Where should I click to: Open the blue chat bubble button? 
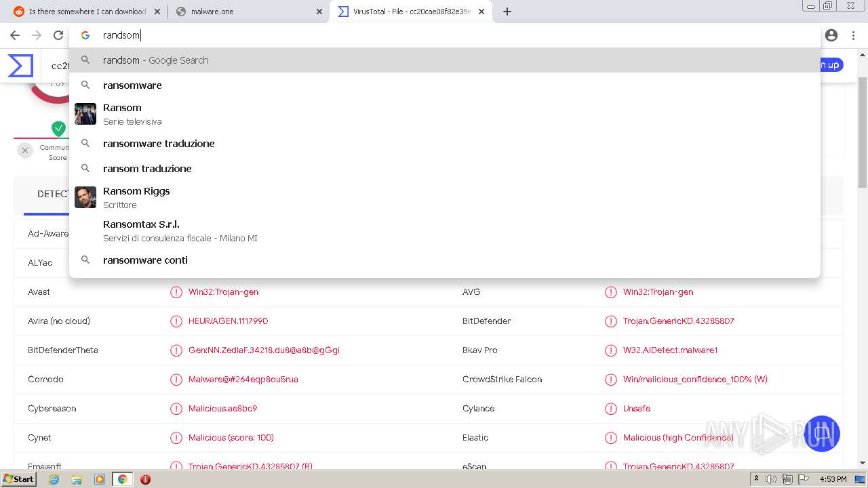[x=822, y=434]
